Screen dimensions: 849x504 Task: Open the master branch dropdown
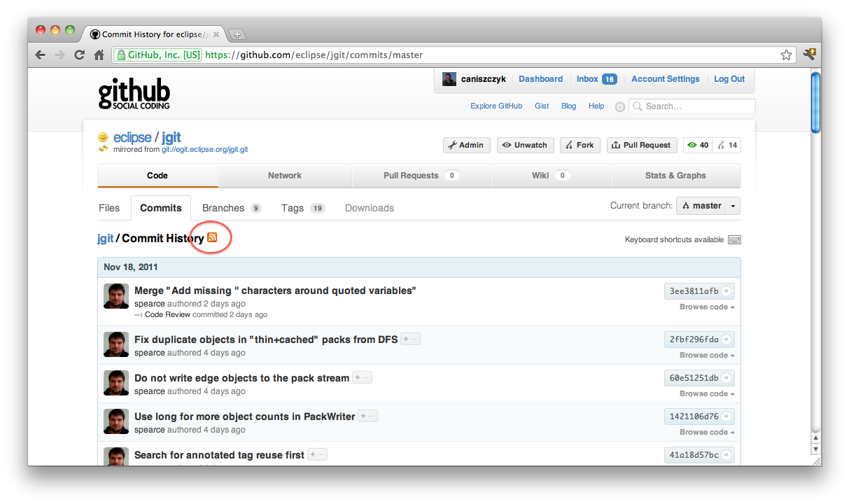point(708,206)
